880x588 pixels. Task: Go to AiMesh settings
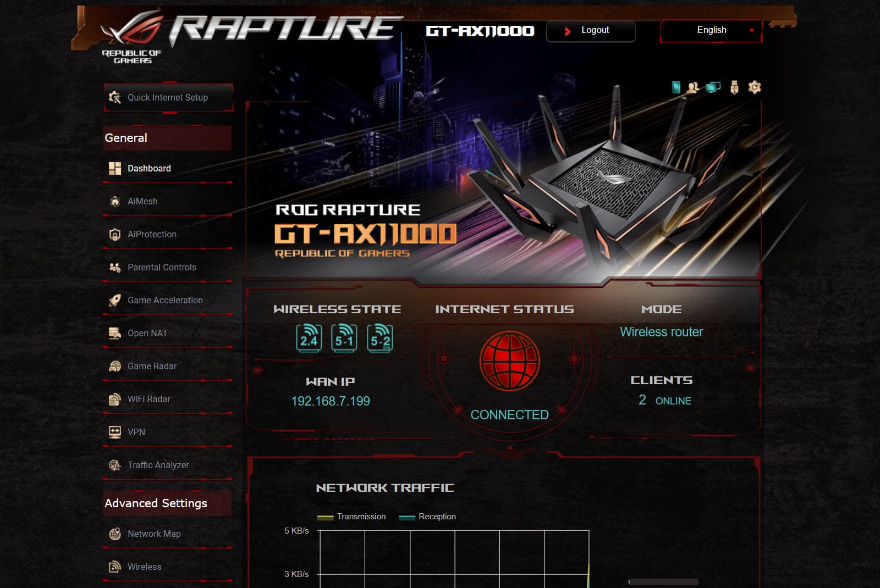point(167,201)
